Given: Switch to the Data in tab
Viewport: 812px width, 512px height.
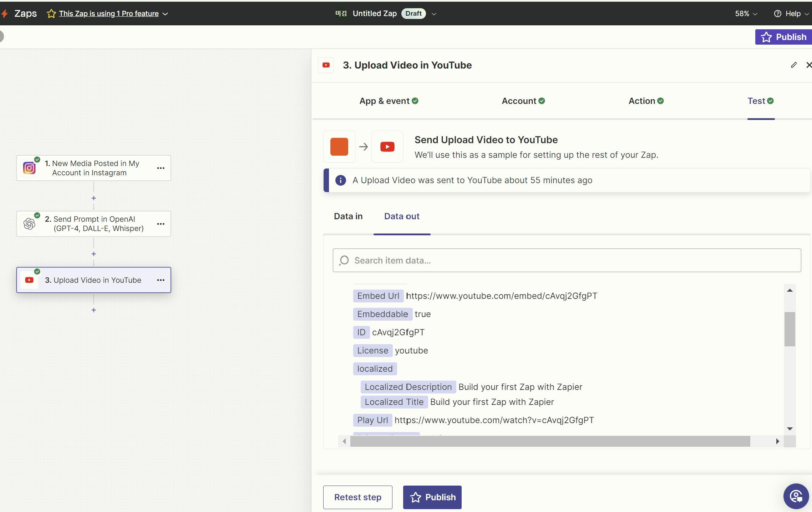Looking at the screenshot, I should click(348, 216).
